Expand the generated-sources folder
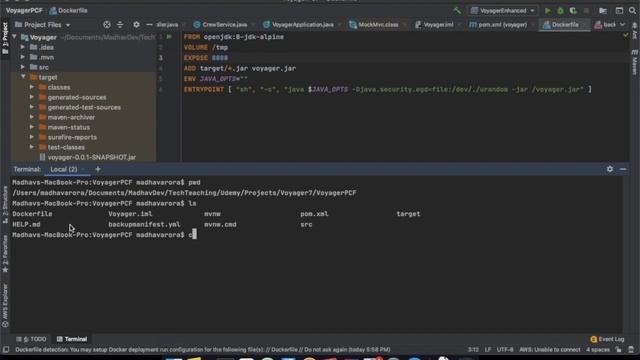The height and width of the screenshot is (360, 640). [32, 97]
